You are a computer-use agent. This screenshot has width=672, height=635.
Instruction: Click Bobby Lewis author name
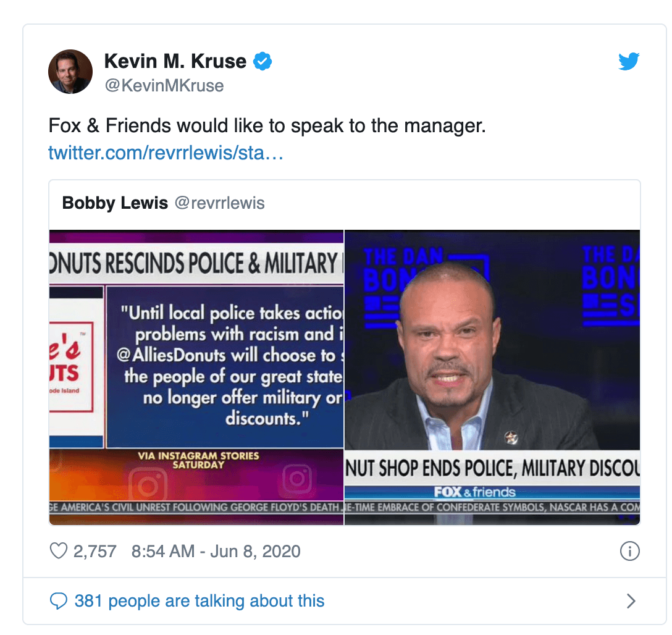(x=115, y=203)
